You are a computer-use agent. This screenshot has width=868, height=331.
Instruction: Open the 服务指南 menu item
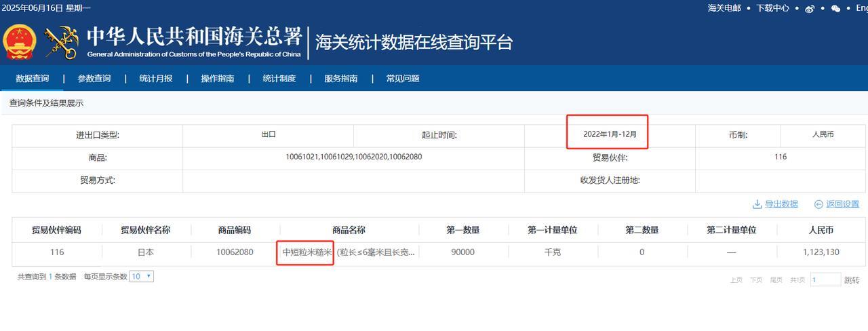coord(341,79)
